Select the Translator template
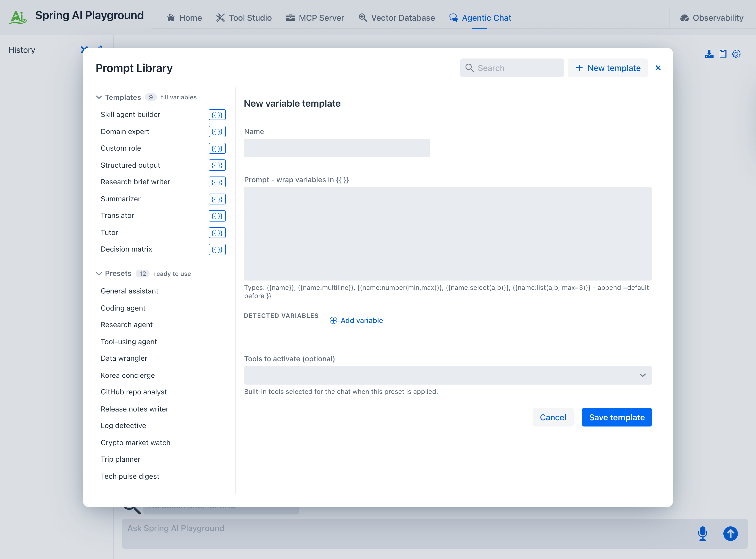756x559 pixels. tap(118, 216)
